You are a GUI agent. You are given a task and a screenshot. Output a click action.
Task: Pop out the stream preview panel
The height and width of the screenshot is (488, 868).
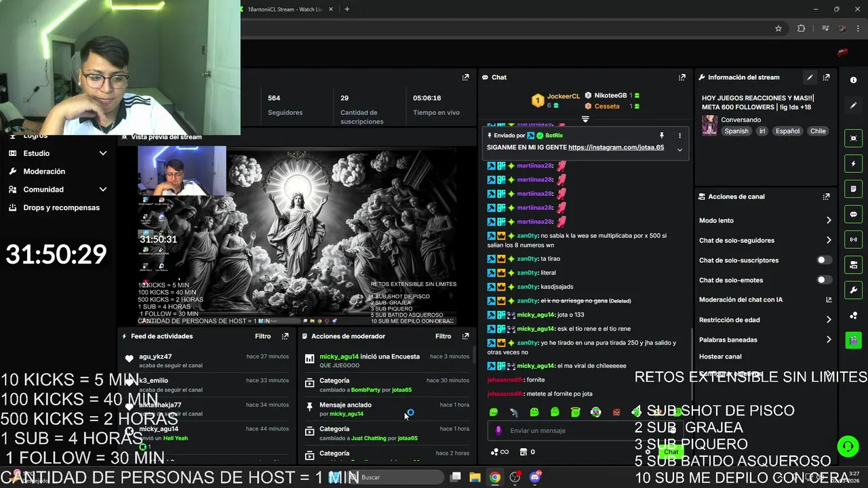[x=465, y=77]
